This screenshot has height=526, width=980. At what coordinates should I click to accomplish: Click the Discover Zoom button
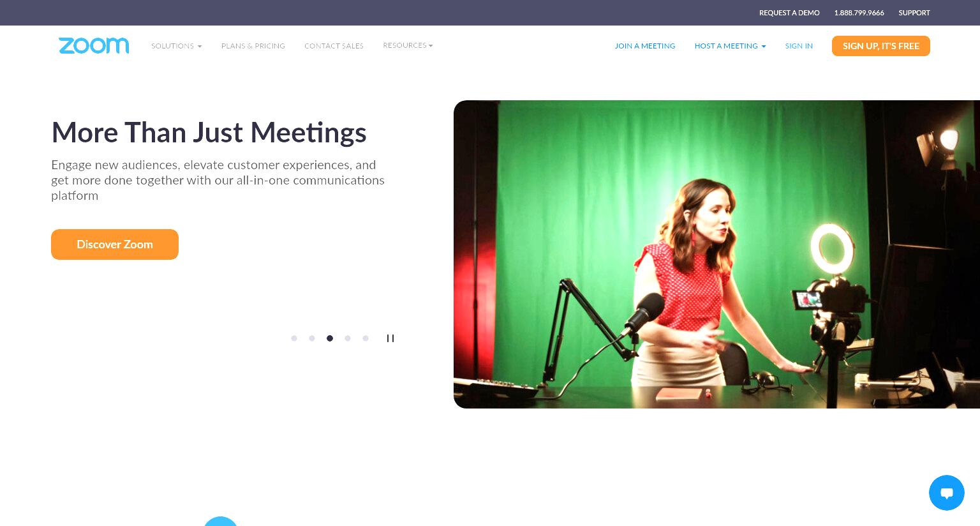click(115, 244)
